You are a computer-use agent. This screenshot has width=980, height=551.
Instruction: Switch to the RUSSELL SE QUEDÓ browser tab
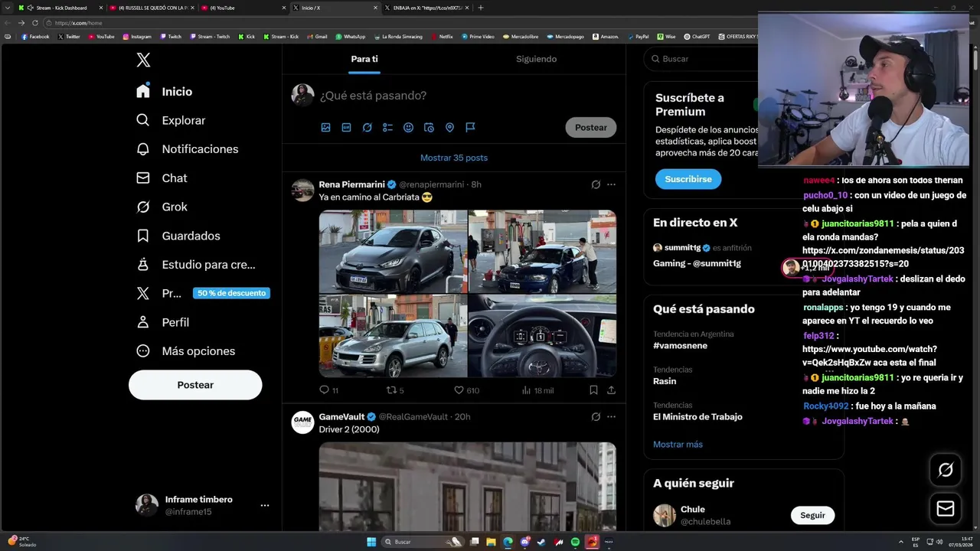(150, 8)
